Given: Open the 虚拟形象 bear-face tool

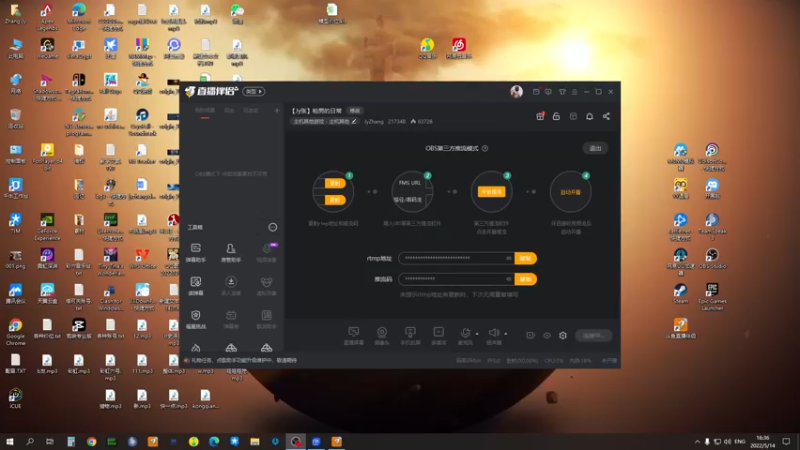Looking at the screenshot, I should click(x=266, y=286).
